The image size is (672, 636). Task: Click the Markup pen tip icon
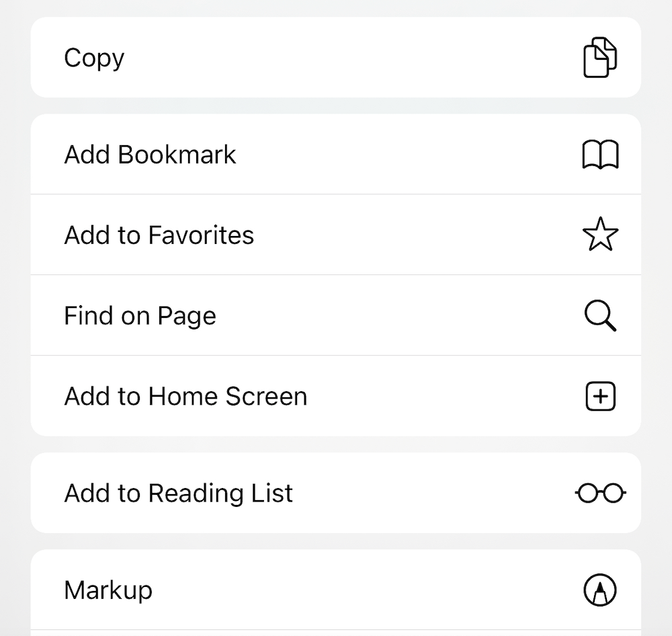[599, 590]
